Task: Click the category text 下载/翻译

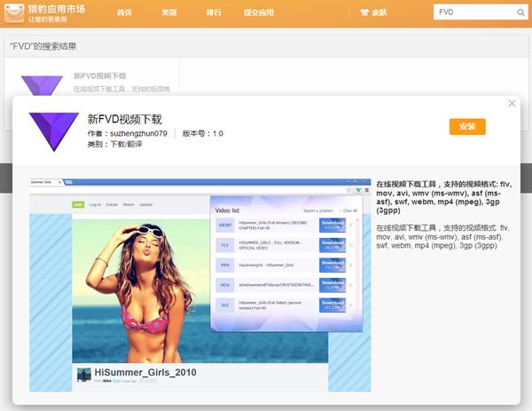Action: pyautogui.click(x=126, y=144)
